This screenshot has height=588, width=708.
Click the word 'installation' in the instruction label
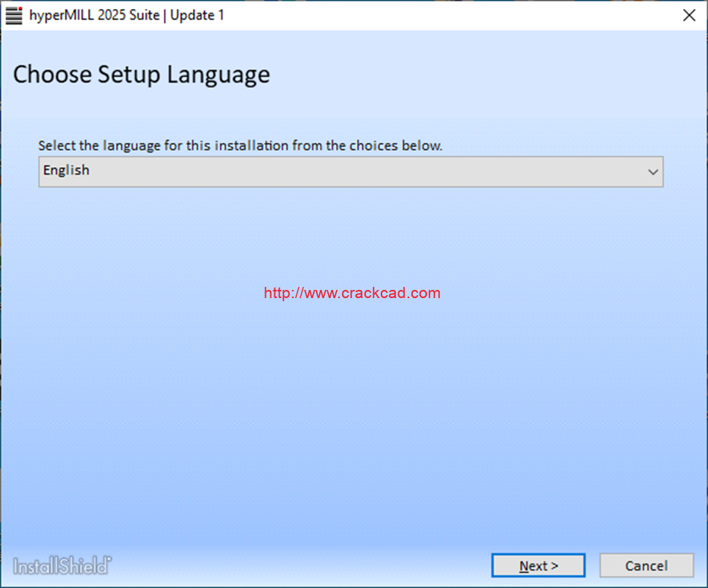pyautogui.click(x=252, y=145)
